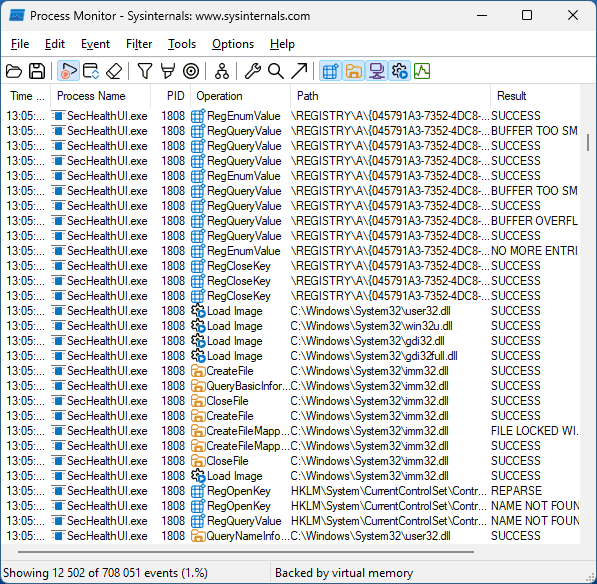Viewport: 597px width, 584px height.
Task: Select the Load Image user32.dll row
Action: (291, 311)
